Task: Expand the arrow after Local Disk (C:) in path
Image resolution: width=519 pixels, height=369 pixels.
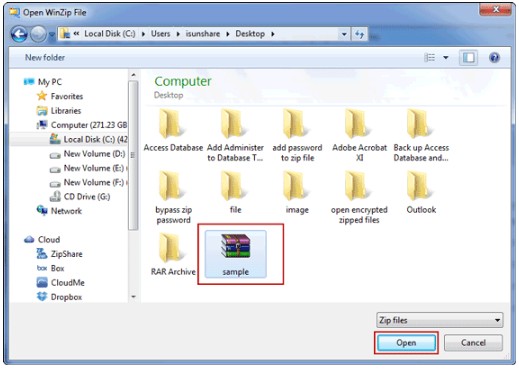Action: click(143, 34)
